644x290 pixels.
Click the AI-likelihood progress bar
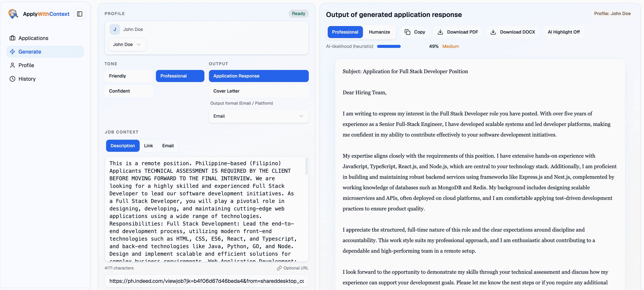tap(389, 46)
